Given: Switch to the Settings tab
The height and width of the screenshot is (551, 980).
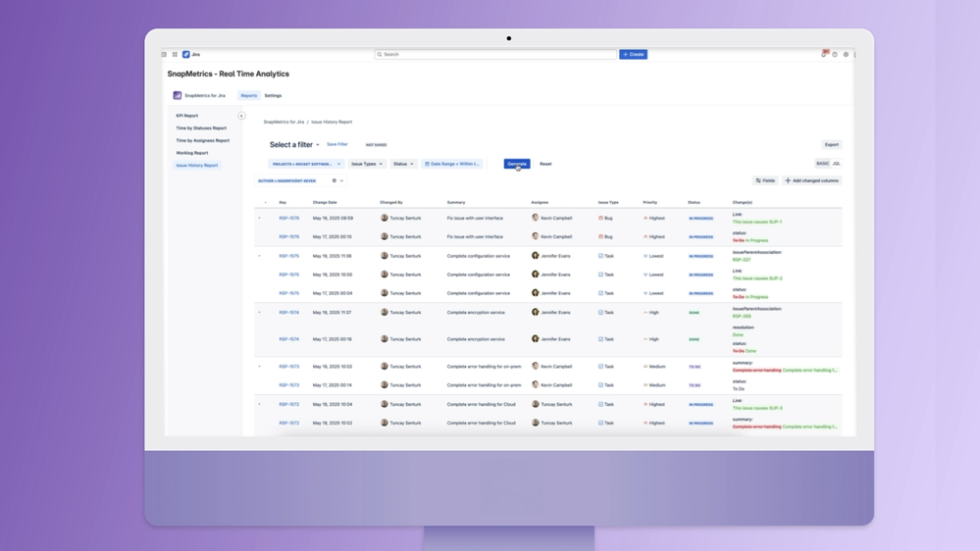Looking at the screenshot, I should [x=273, y=95].
